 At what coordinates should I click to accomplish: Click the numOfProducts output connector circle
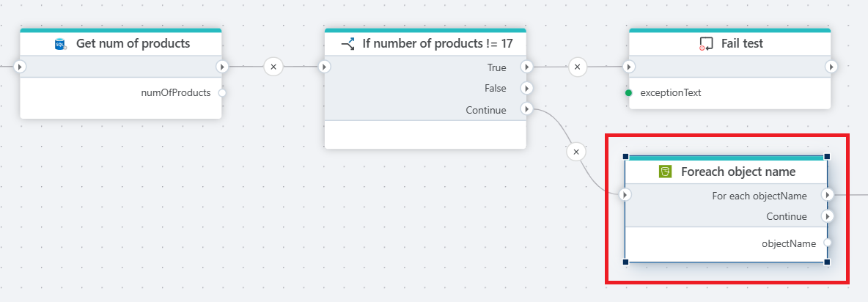[222, 92]
